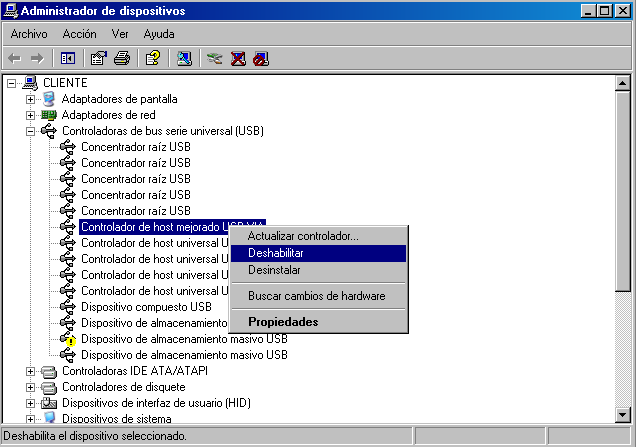Minimize the Administrador de dispositivos window

pos(588,11)
